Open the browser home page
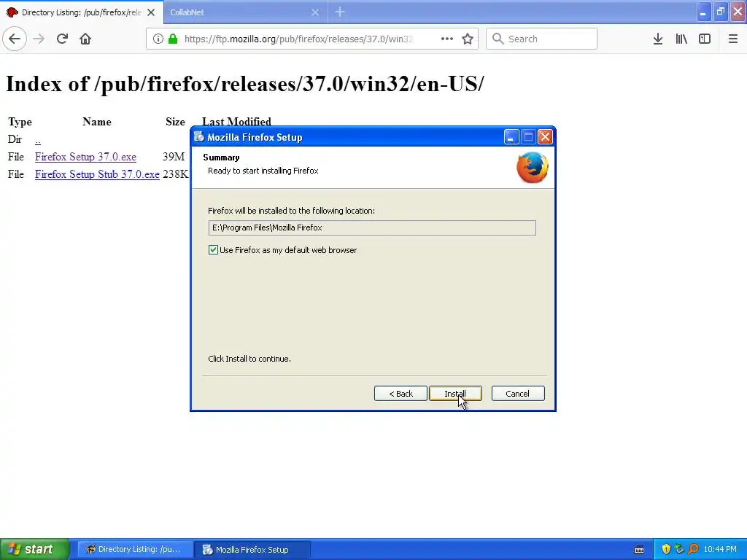Viewport: 747px width, 560px height. [85, 39]
